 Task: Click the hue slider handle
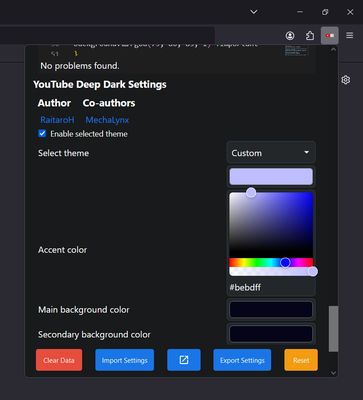point(285,263)
